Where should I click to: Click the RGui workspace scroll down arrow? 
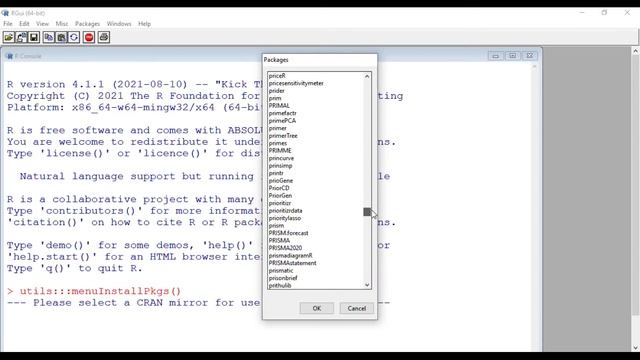coord(636,347)
